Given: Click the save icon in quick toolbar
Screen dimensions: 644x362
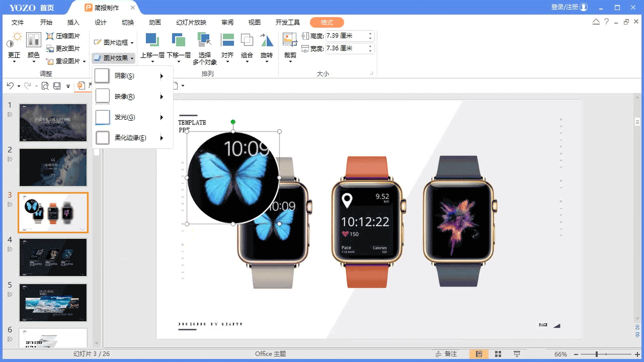Looking at the screenshot, I should pos(57,86).
